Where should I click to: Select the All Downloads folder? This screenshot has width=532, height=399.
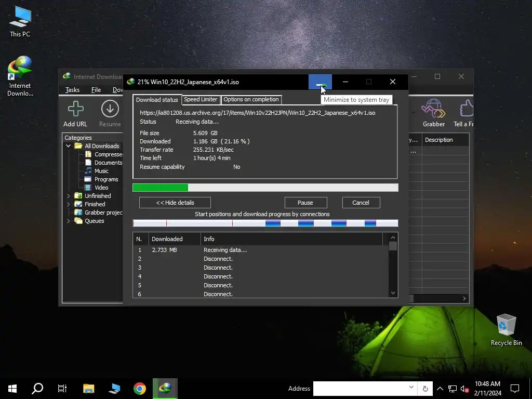pyautogui.click(x=102, y=146)
